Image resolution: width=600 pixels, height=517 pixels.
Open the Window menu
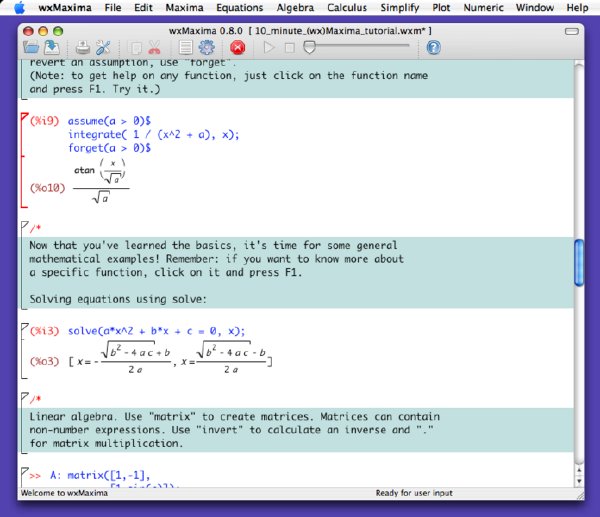point(535,7)
